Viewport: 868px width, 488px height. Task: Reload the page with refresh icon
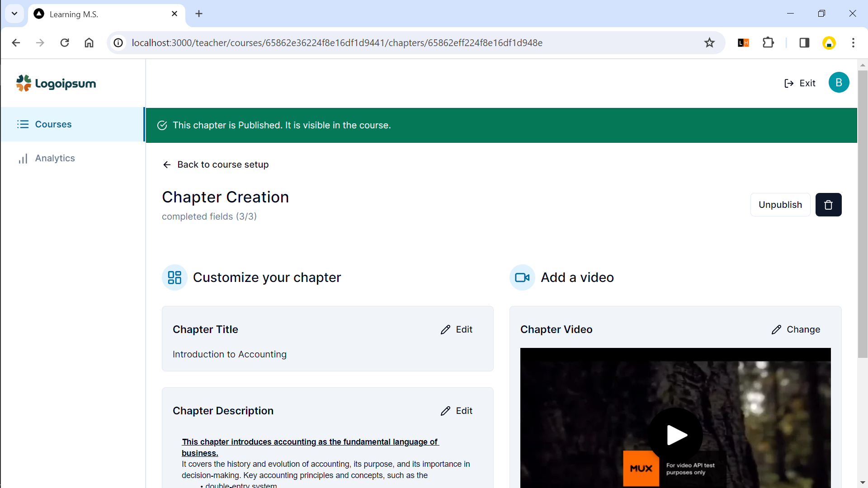tap(65, 43)
